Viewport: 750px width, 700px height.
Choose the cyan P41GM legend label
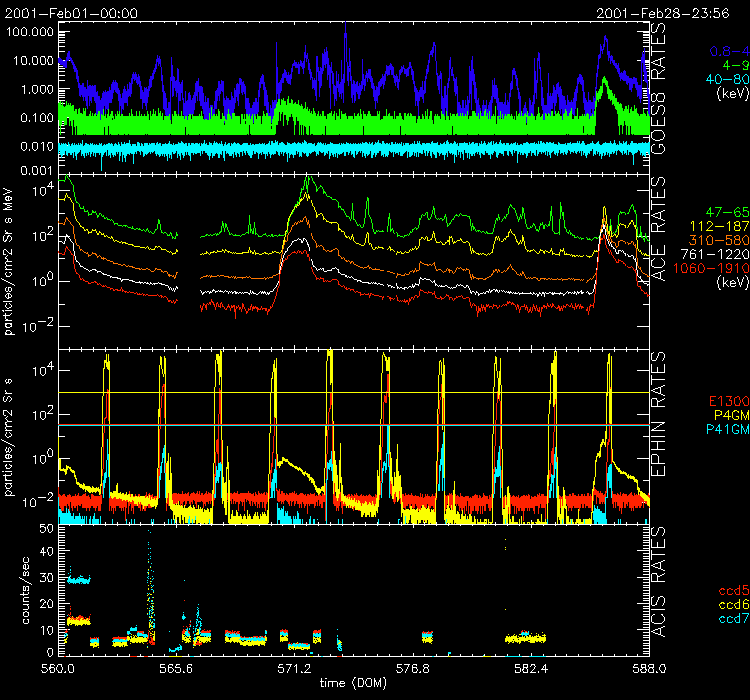pyautogui.click(x=726, y=430)
